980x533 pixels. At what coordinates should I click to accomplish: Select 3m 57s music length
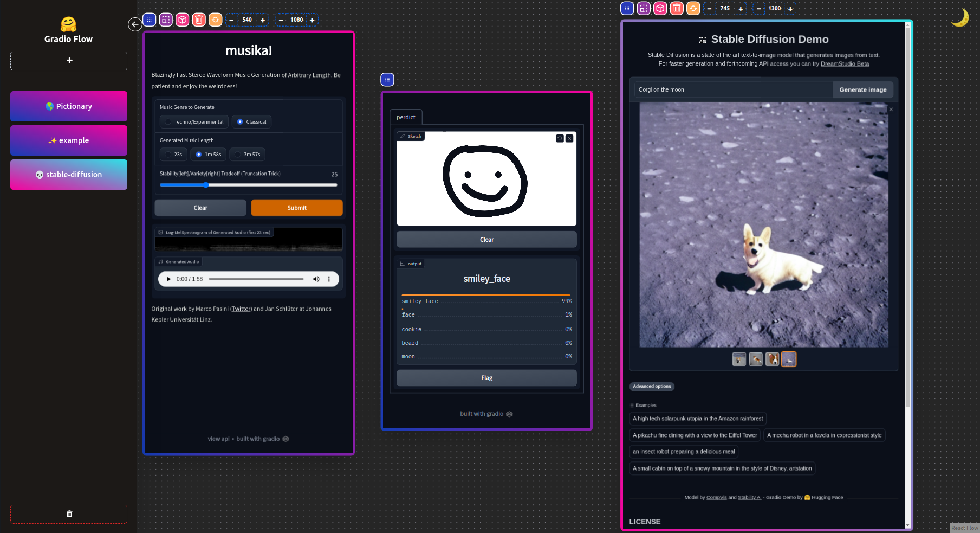(247, 155)
